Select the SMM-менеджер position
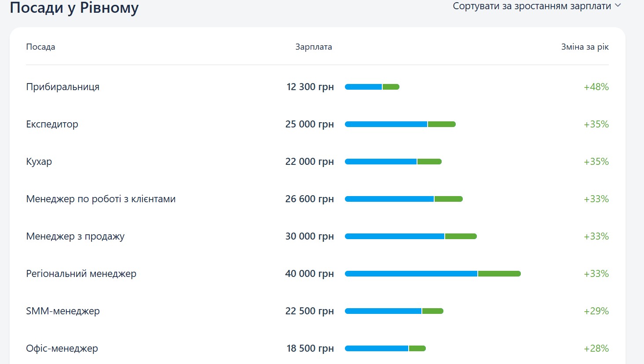 click(x=63, y=311)
